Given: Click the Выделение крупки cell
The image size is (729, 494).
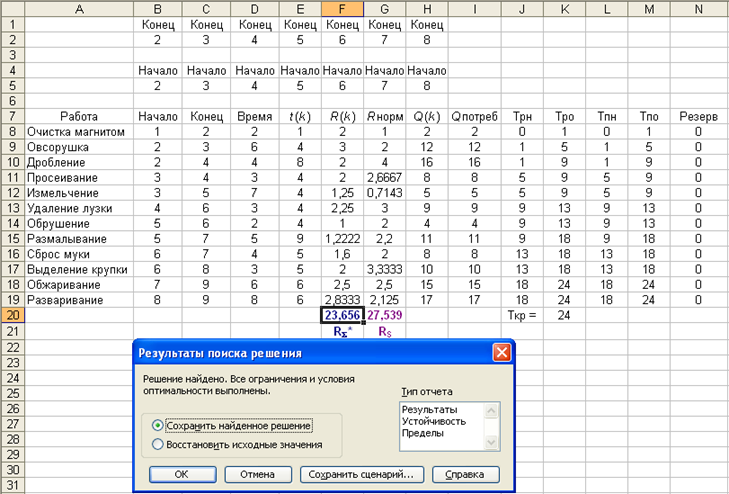Looking at the screenshot, I should (79, 270).
